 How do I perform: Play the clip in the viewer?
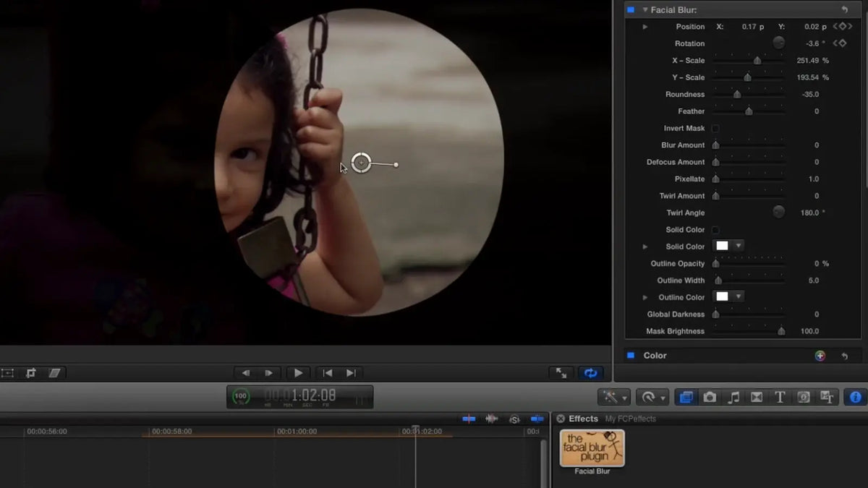(298, 373)
